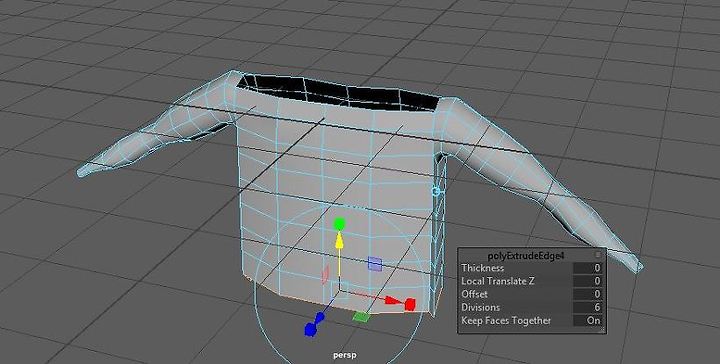
Task: Click the pin icon on polyExtrudeEdge4 panel
Action: [x=597, y=254]
